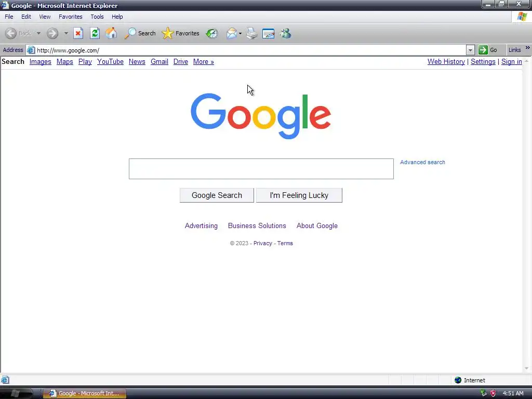Open the Gmail link
The height and width of the screenshot is (399, 532).
pos(159,62)
